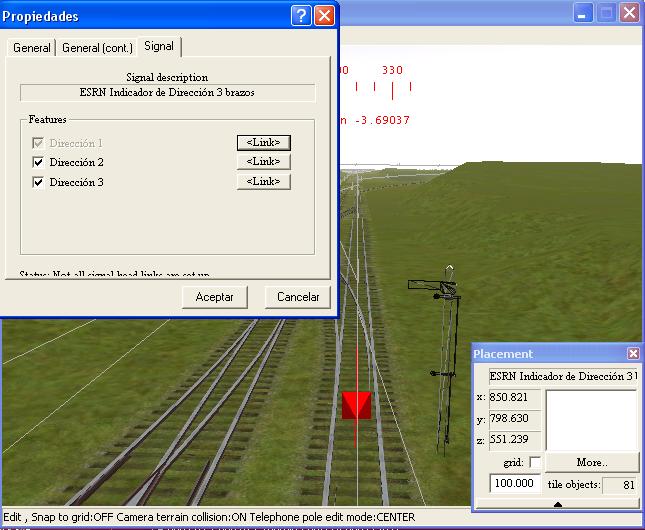
Task: Collapse the Placement panel with bottom arrow
Action: click(557, 504)
